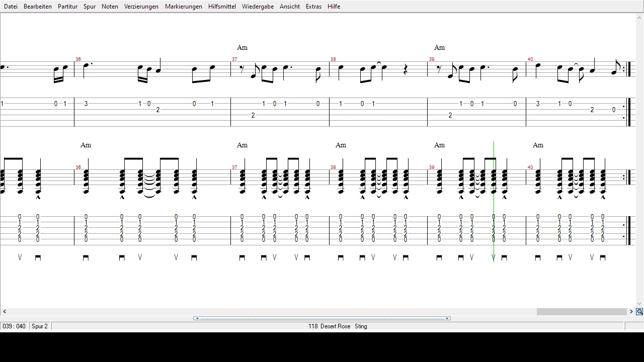Open the Hilfsmittel menu
Viewport: 644px width, 362px height.
[222, 7]
